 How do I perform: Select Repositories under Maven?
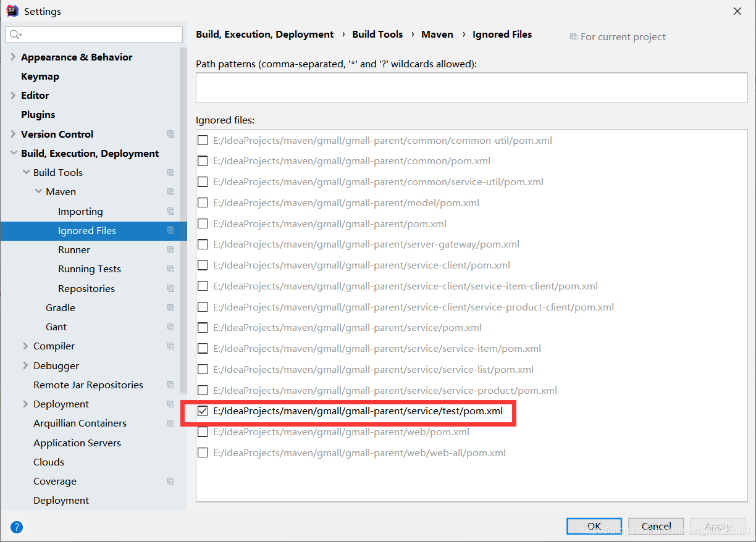point(86,288)
